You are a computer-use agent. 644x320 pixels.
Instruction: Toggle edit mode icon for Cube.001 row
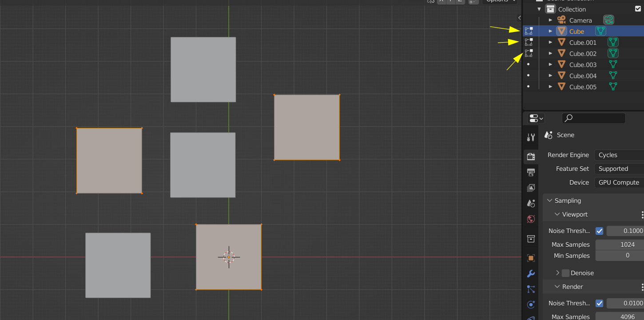point(529,42)
